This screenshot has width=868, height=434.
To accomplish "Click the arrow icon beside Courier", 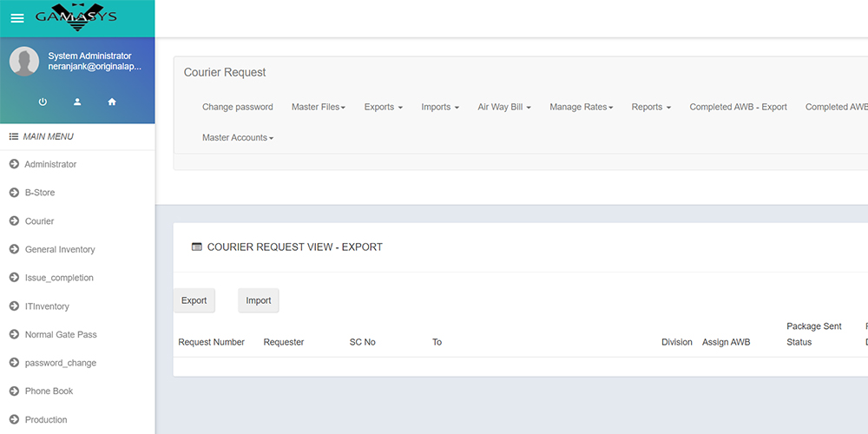I will point(14,221).
